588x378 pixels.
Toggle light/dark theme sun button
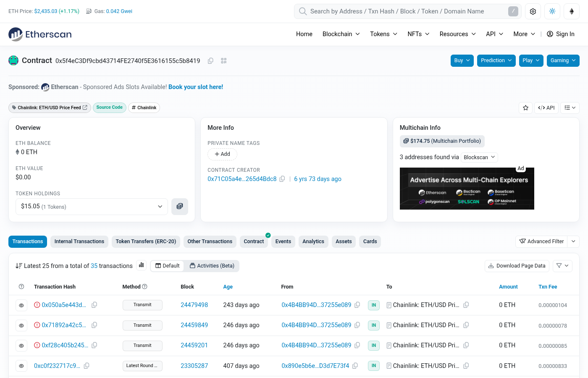(x=552, y=11)
